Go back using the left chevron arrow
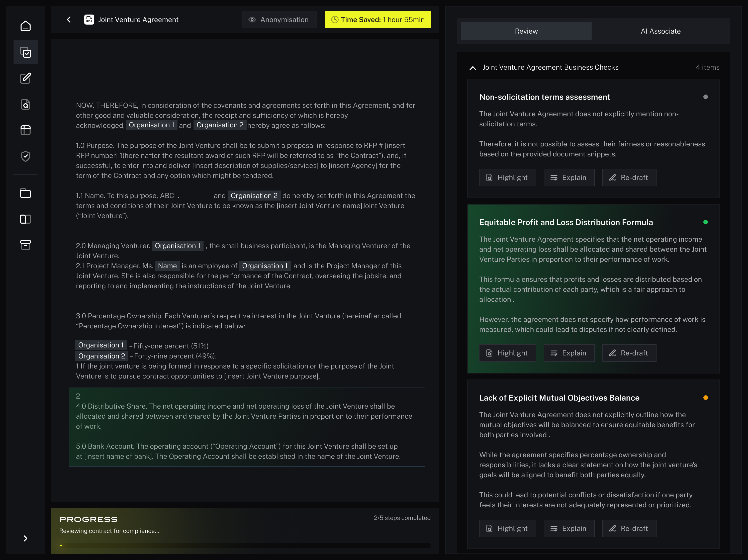Screen dimensions: 748x560 69,20
